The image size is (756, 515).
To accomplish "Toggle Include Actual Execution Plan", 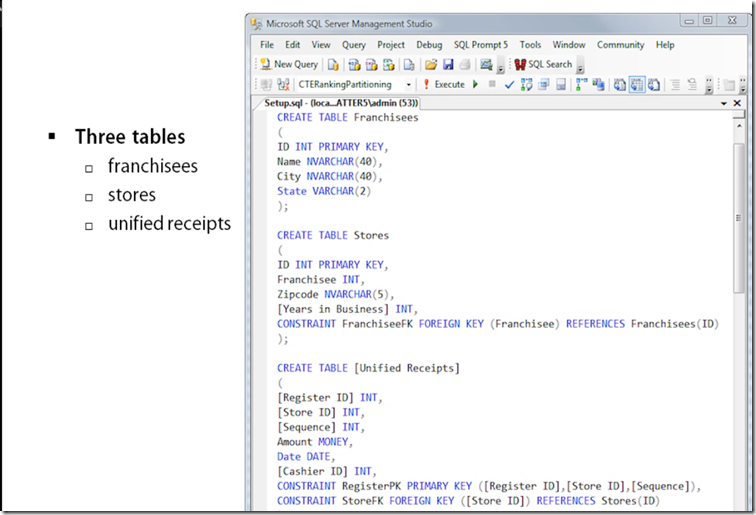I will (582, 85).
